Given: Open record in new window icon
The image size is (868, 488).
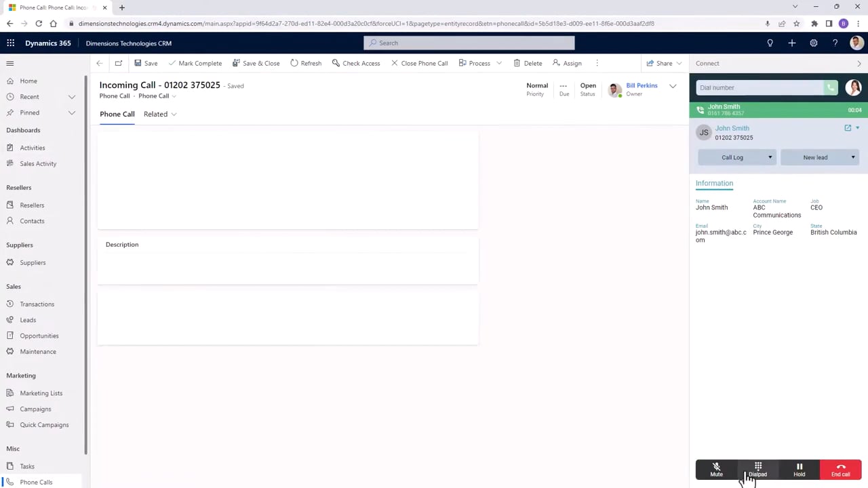Looking at the screenshot, I should coord(119,63).
